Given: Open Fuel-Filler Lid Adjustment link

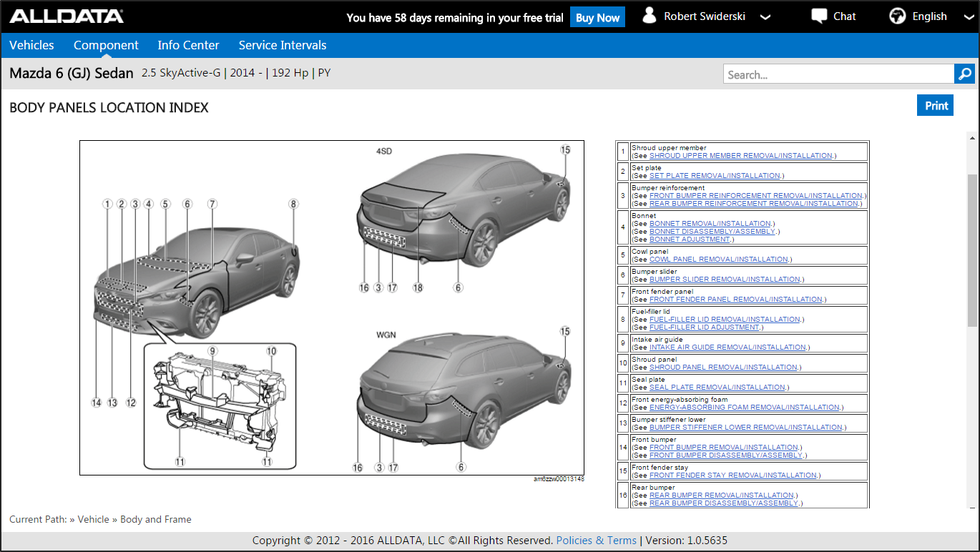Looking at the screenshot, I should pos(705,327).
